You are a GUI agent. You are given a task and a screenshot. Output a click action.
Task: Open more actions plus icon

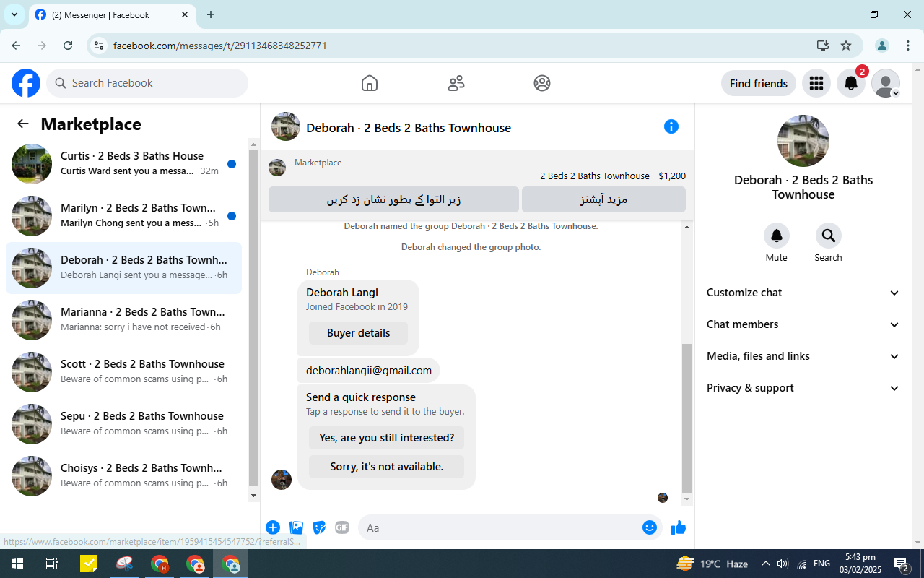click(x=273, y=527)
